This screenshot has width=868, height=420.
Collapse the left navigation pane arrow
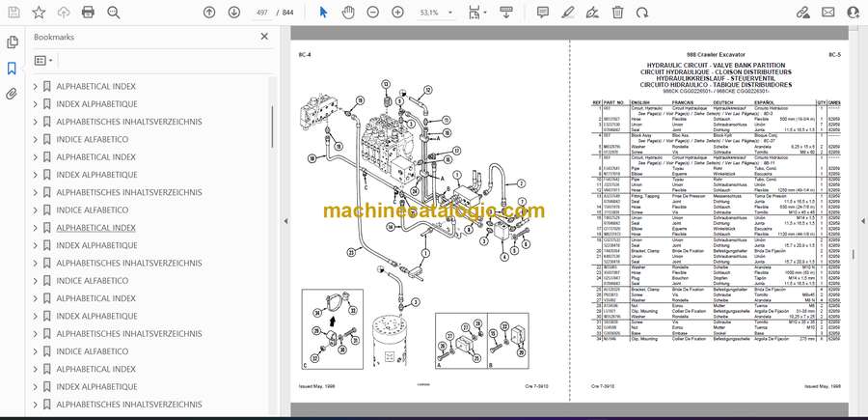[285, 221]
